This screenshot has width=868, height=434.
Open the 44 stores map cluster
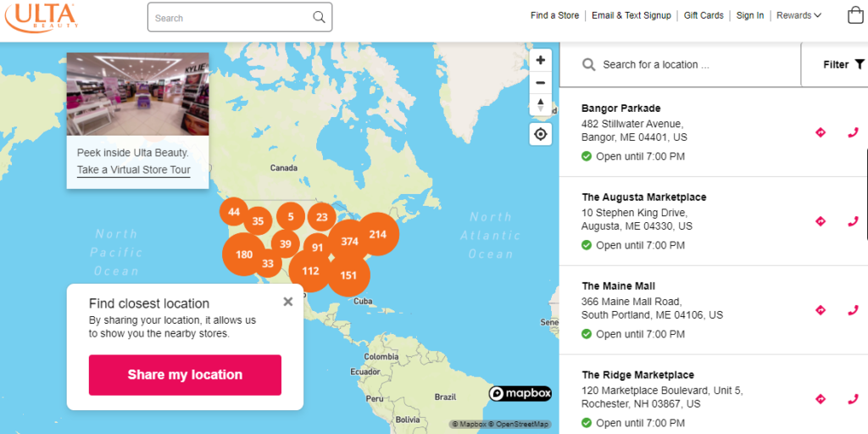(x=234, y=211)
